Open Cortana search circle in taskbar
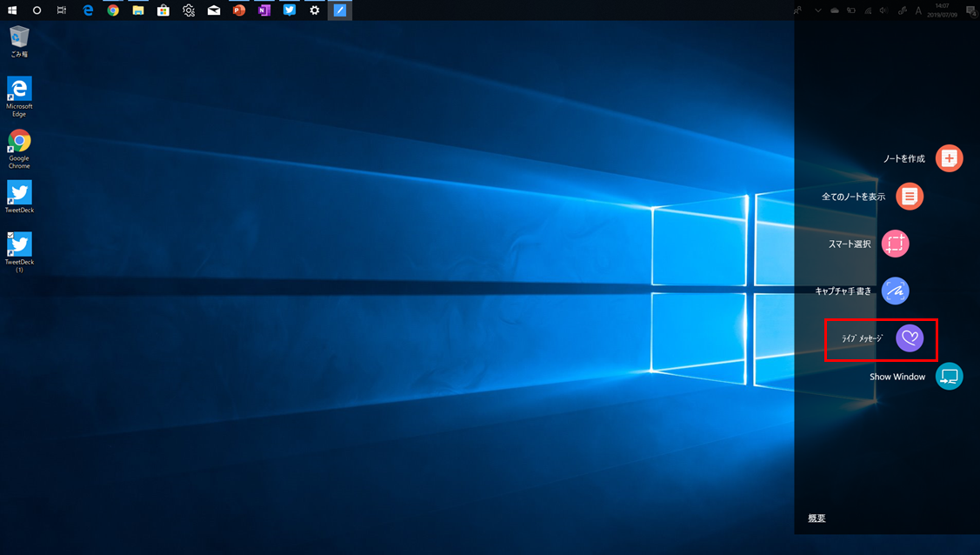Viewport: 980px width, 555px height. click(37, 10)
